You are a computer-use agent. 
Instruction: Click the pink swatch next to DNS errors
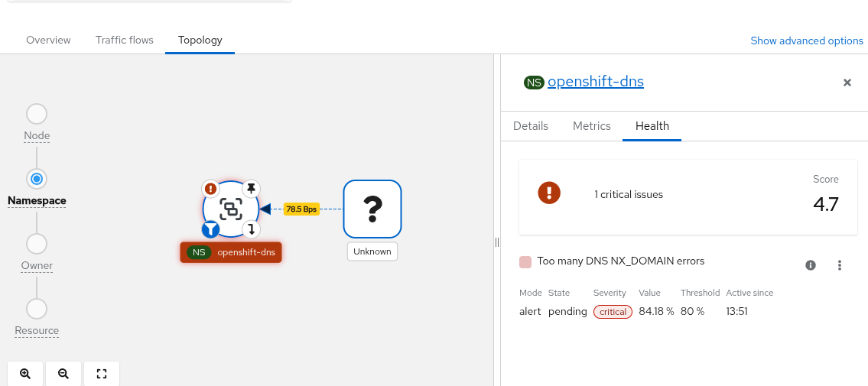[x=525, y=263]
